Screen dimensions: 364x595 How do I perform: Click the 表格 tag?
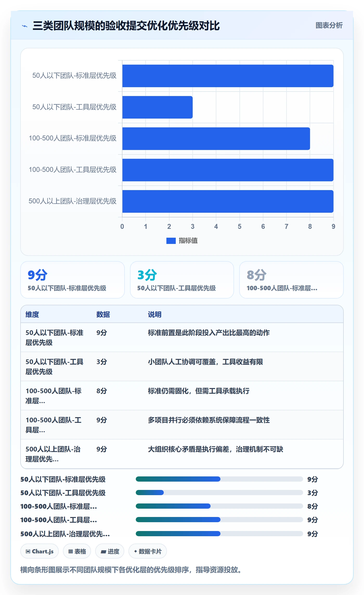(77, 551)
